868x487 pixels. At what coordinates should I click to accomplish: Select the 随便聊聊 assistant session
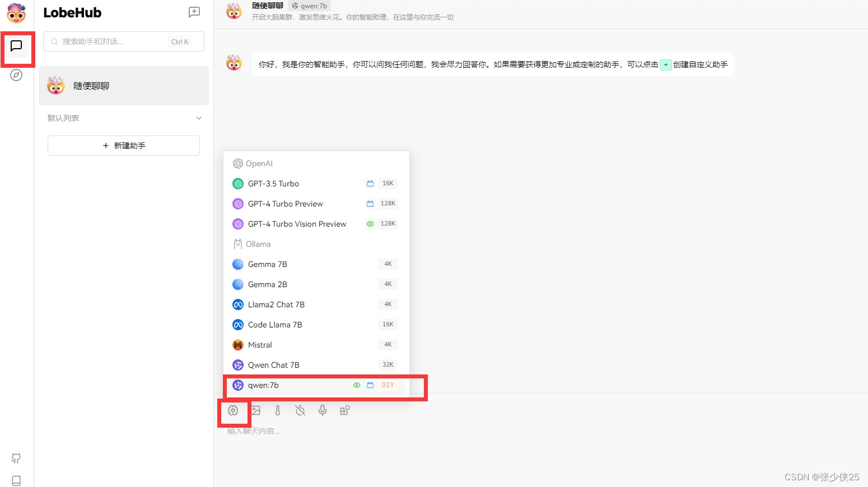click(x=123, y=86)
